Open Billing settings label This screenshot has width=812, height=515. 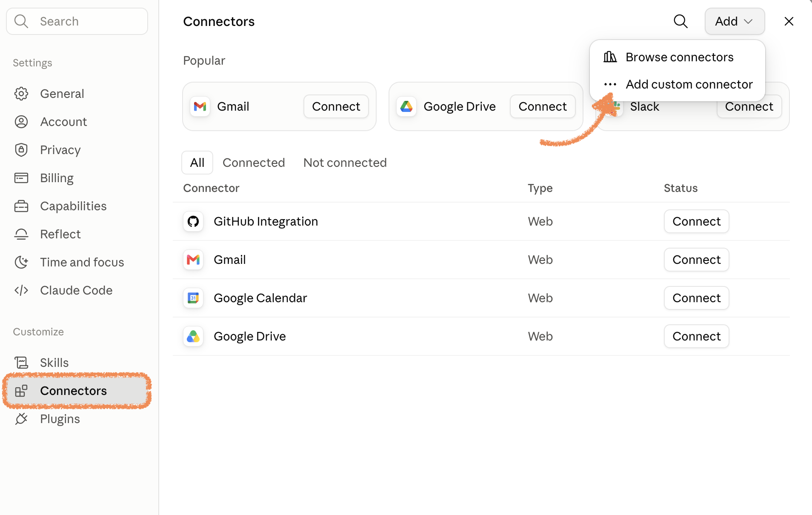[57, 178]
